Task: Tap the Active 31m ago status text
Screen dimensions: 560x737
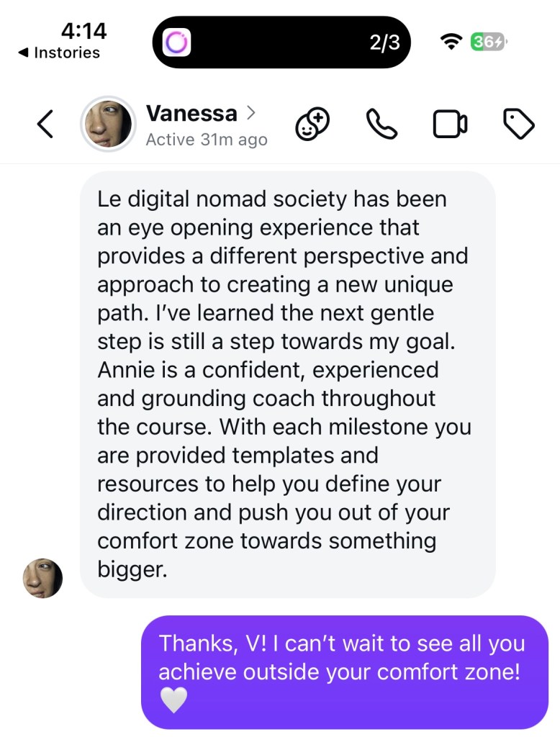Action: (207, 140)
